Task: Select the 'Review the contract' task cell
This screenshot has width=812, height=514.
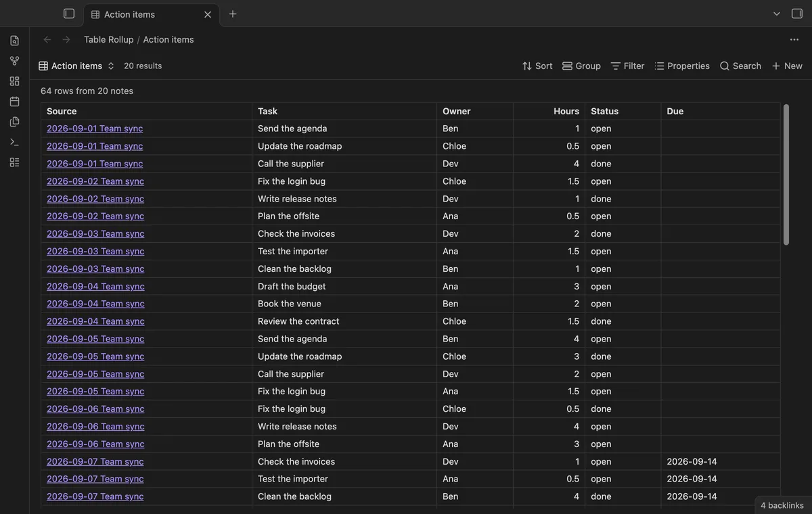Action: click(x=344, y=321)
